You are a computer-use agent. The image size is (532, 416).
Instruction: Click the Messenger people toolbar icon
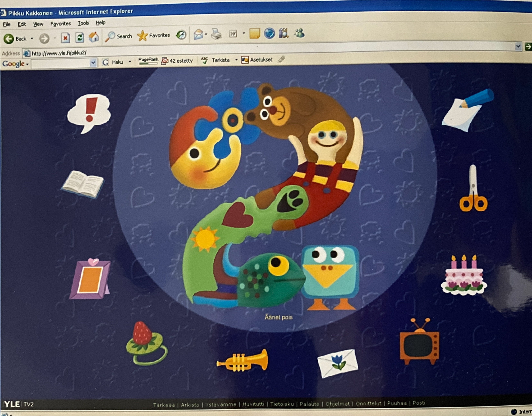coord(299,33)
